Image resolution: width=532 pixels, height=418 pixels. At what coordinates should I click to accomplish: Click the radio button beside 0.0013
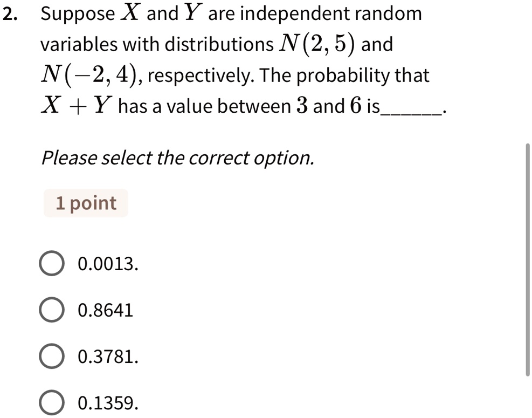pos(52,264)
